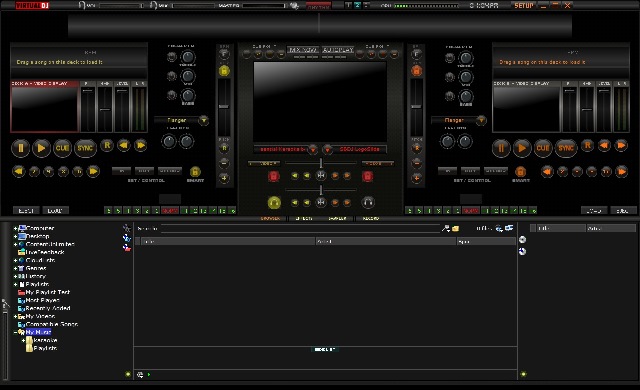Screen dimensions: 640x390
Task: Click left deck loop-shrink yellow left arrow
Action: tap(18, 171)
